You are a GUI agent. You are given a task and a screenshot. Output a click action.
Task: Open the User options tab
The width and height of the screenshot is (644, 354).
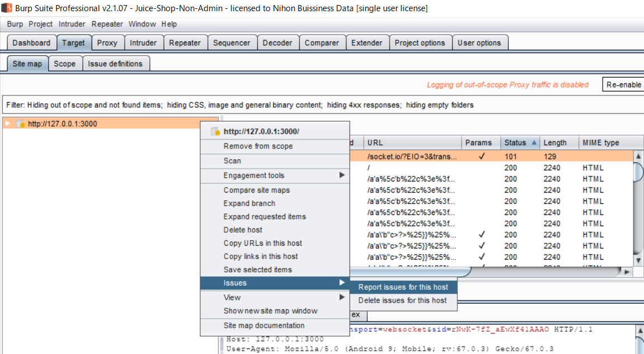coord(479,42)
